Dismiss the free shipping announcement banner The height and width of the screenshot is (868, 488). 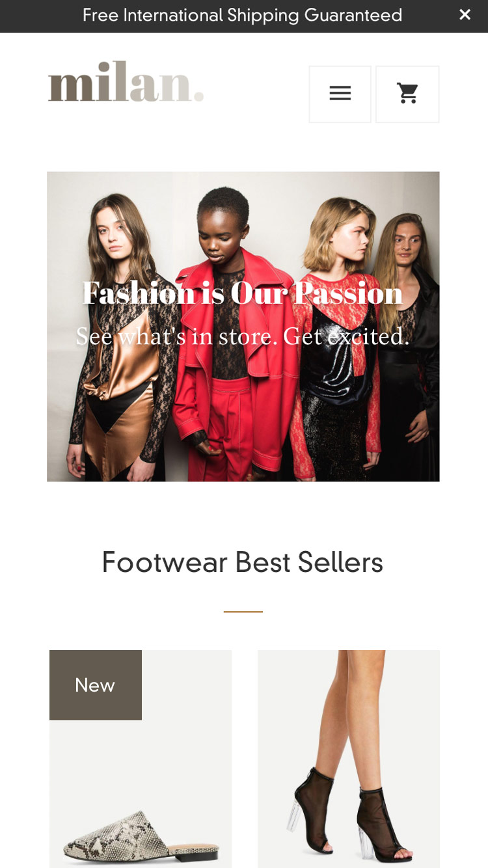pos(465,15)
